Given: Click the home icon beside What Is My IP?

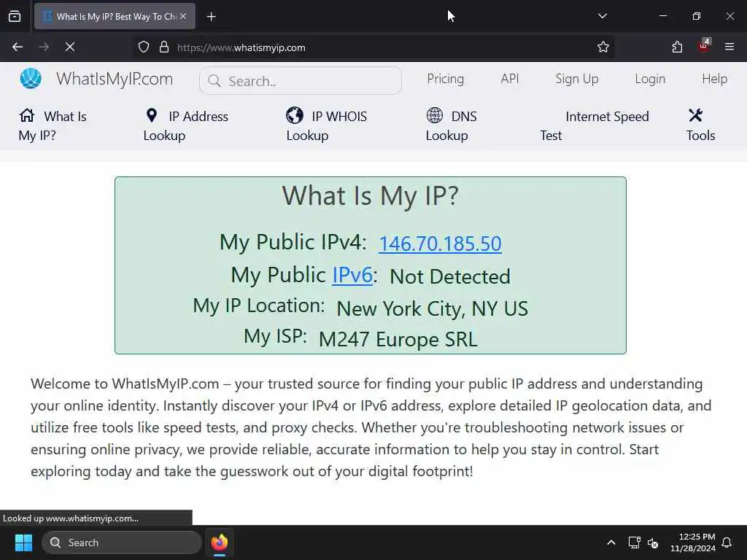Looking at the screenshot, I should pyautogui.click(x=27, y=115).
